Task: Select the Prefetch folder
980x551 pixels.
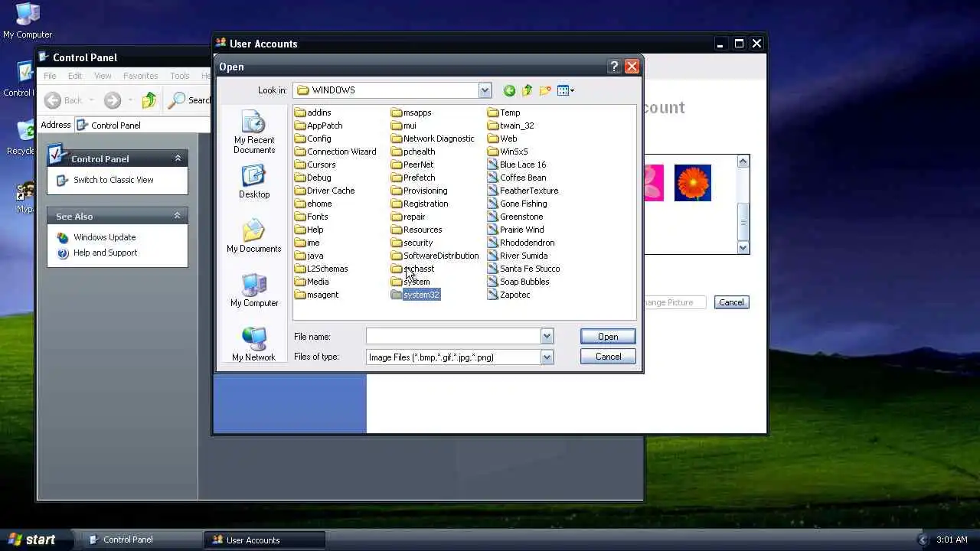Action: [x=413, y=178]
